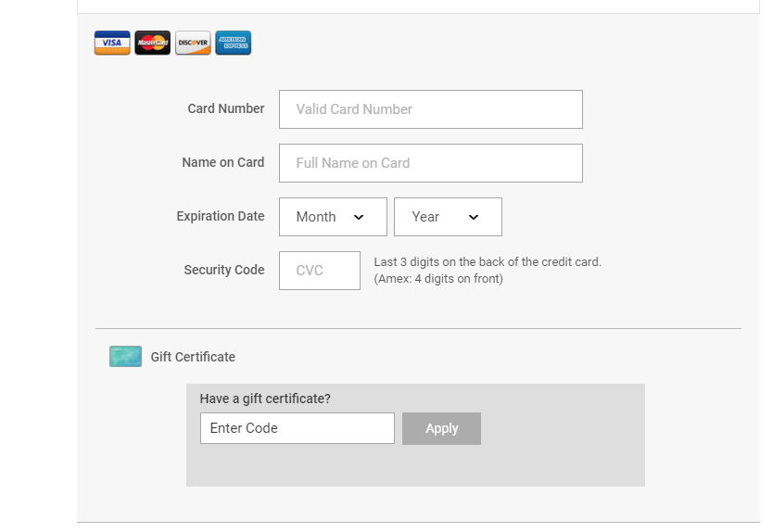
Task: Click the Visa card icon
Action: (x=112, y=43)
